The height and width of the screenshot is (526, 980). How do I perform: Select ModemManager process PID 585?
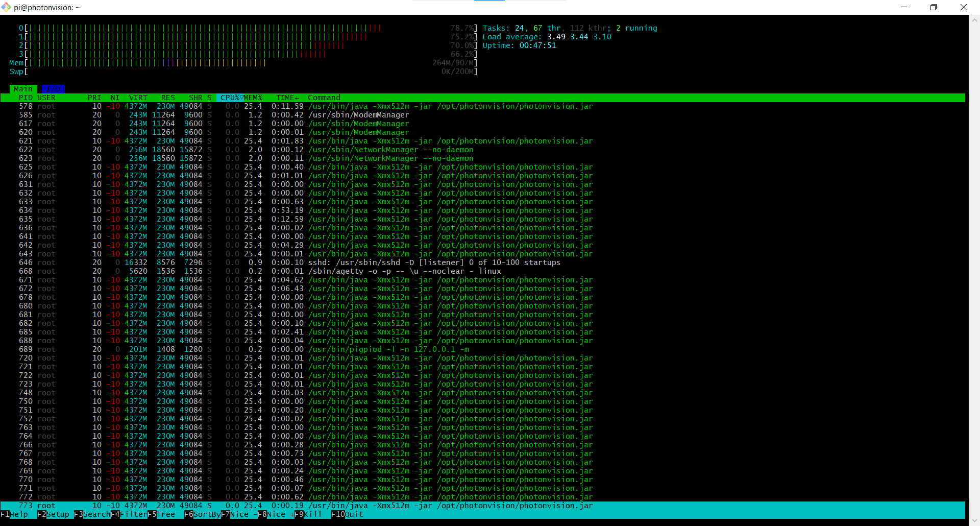click(x=483, y=115)
